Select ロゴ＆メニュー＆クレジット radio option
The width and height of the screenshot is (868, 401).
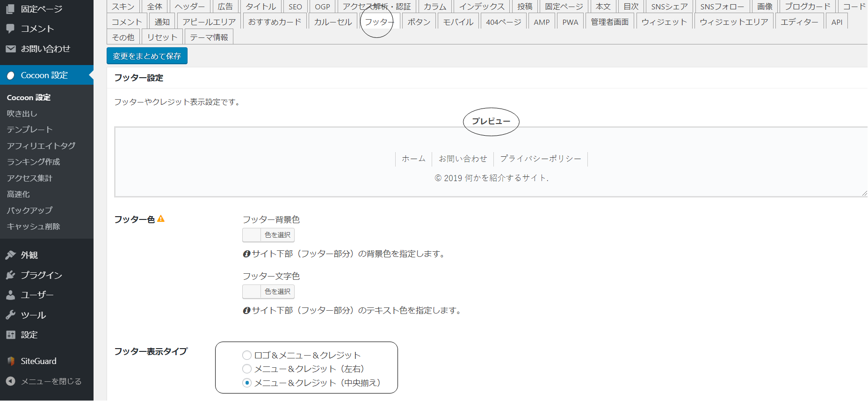(x=247, y=355)
